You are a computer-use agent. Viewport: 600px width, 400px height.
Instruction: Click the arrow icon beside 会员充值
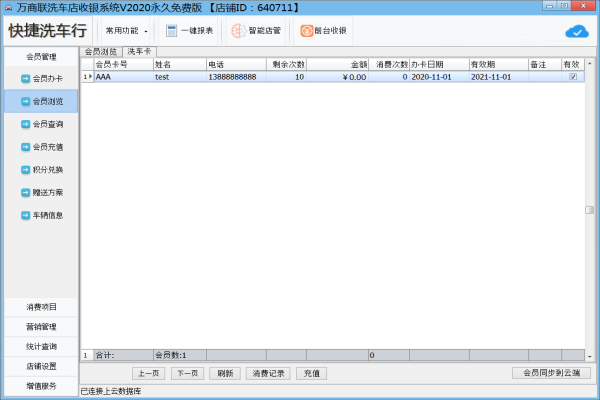25,147
